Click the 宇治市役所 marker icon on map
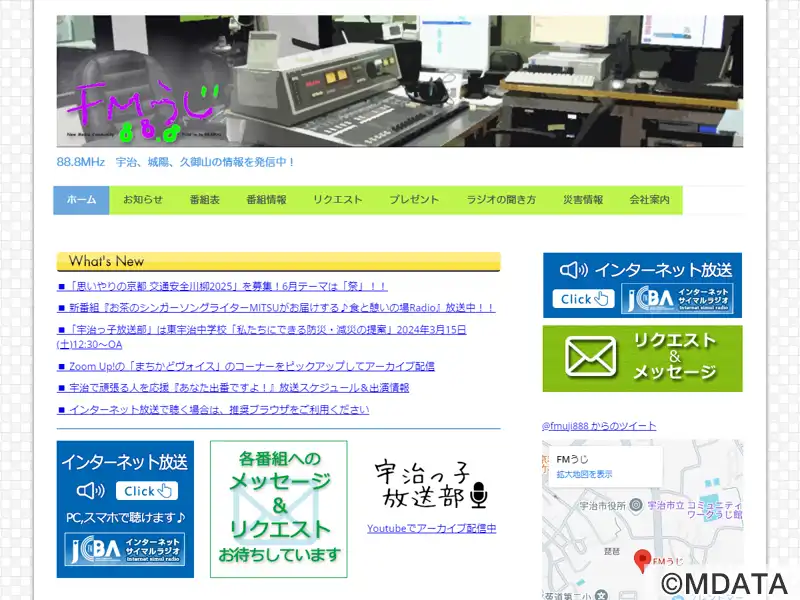 coord(636,506)
